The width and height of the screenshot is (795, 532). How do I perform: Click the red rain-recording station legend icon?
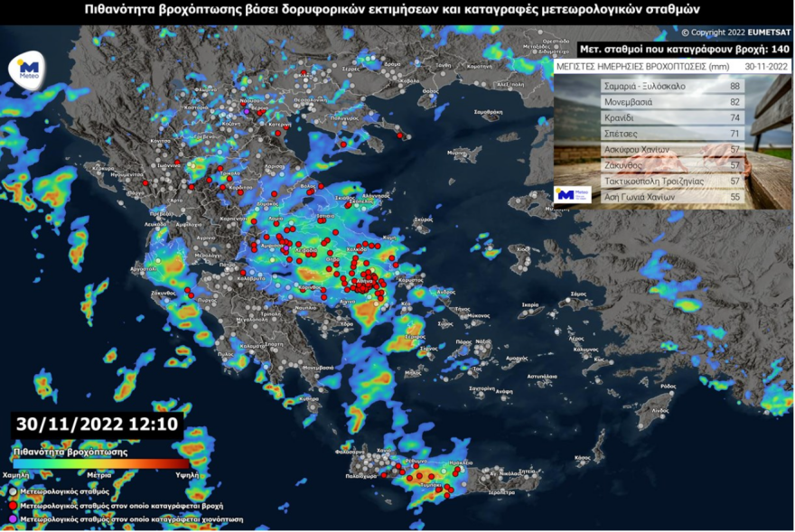[12, 504]
